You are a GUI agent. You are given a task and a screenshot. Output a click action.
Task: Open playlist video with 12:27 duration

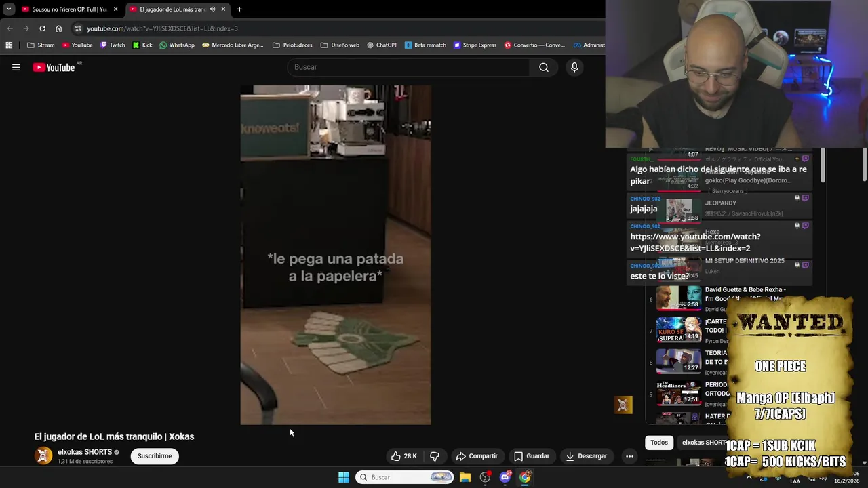tap(679, 361)
